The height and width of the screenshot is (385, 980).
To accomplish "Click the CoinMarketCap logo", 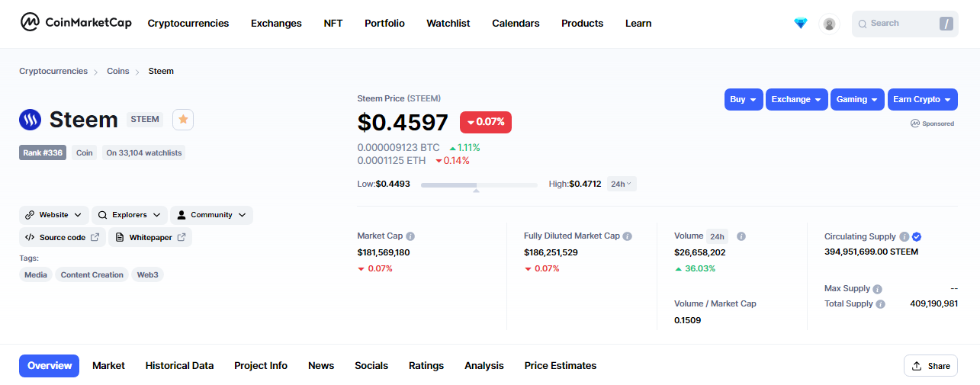I will tap(76, 23).
